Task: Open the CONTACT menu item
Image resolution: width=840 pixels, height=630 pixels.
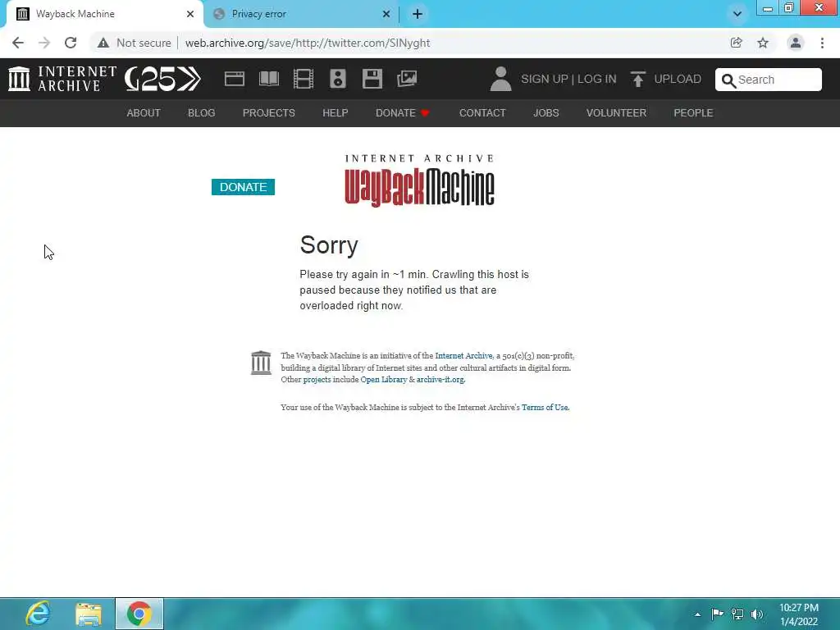Action: click(x=482, y=113)
